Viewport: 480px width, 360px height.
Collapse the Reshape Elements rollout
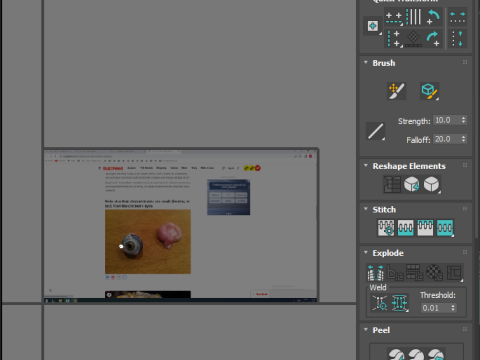pyautogui.click(x=366, y=165)
